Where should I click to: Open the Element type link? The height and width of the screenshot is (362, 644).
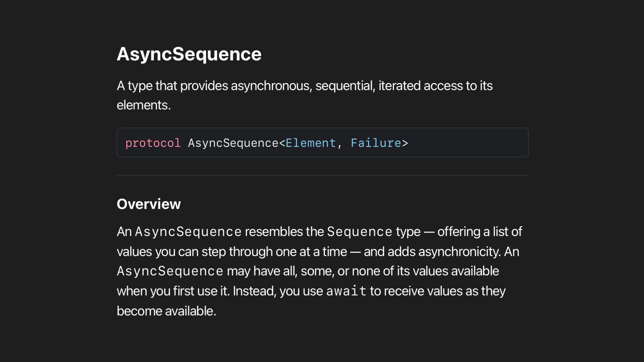tap(311, 143)
